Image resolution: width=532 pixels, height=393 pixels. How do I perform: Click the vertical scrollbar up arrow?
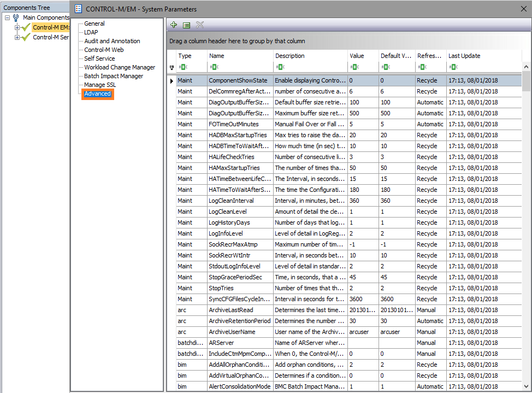[526, 67]
